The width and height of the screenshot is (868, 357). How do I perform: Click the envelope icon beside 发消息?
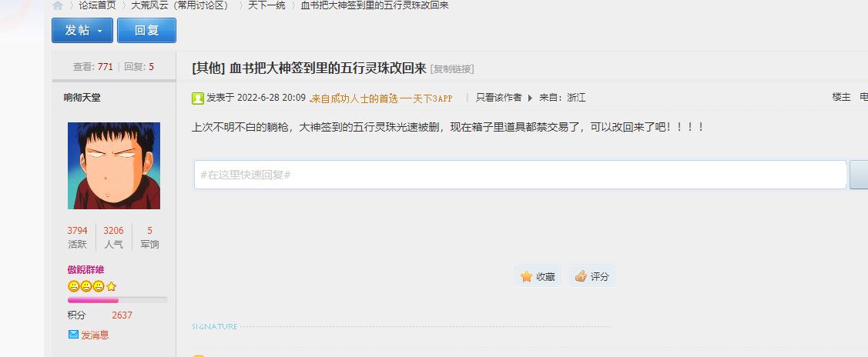73,335
